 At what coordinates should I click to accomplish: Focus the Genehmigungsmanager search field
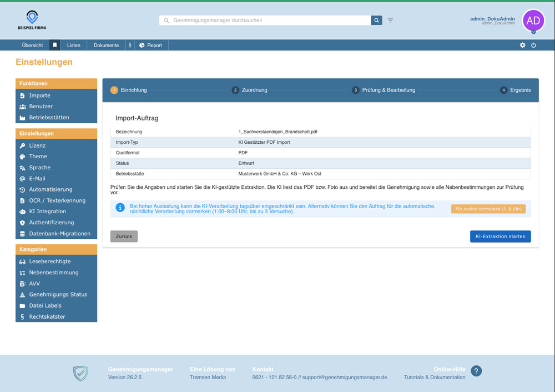coord(265,20)
